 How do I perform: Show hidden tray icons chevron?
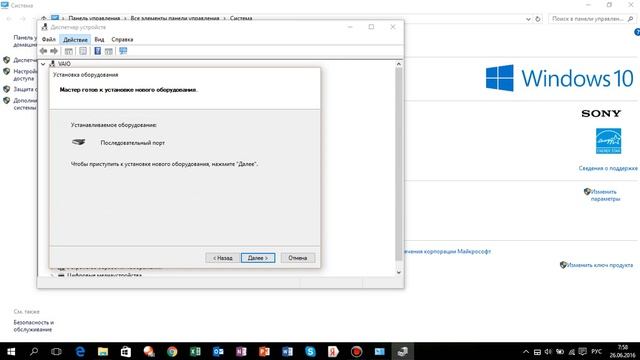coord(526,352)
